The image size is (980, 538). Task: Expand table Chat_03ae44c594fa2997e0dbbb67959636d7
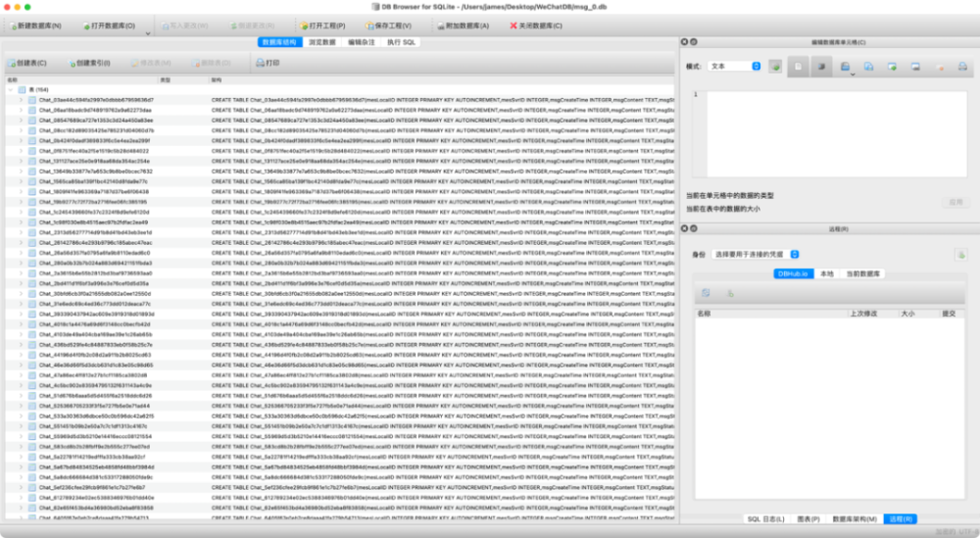(21, 100)
